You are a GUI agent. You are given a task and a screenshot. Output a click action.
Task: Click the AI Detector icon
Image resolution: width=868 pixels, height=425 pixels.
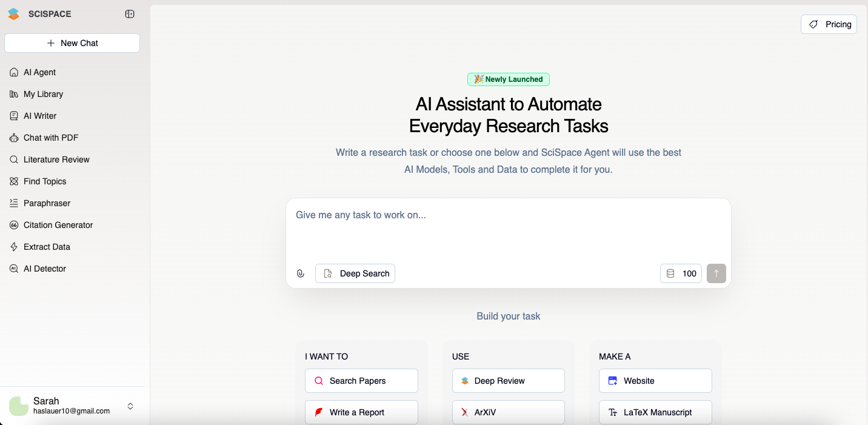tap(14, 269)
